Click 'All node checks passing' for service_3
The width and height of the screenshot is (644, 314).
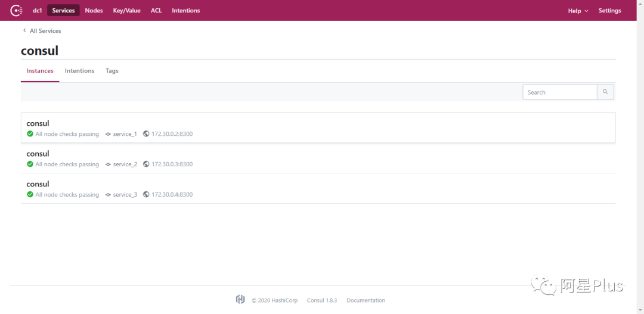pyautogui.click(x=67, y=195)
